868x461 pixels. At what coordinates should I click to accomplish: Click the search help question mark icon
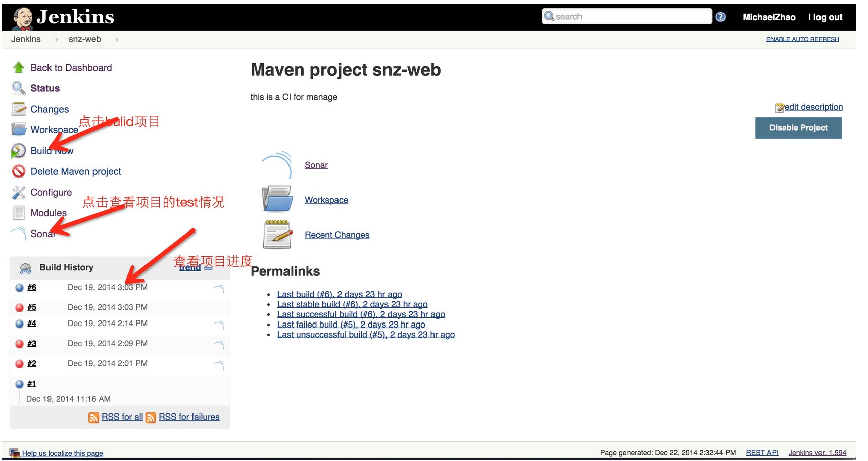click(x=720, y=17)
